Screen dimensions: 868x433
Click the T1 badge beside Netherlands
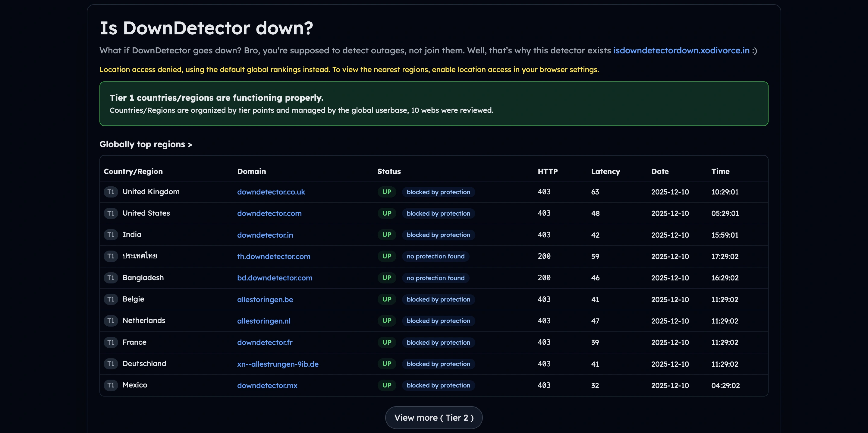pyautogui.click(x=111, y=321)
